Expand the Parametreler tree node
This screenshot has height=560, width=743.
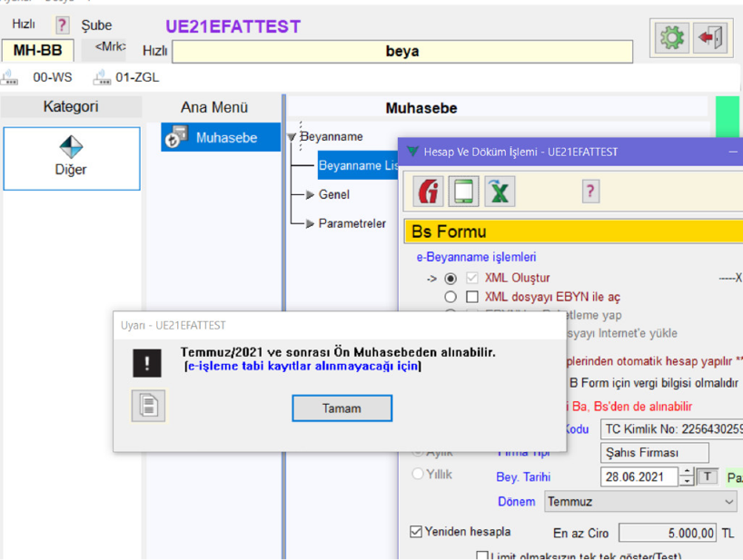[x=310, y=224]
